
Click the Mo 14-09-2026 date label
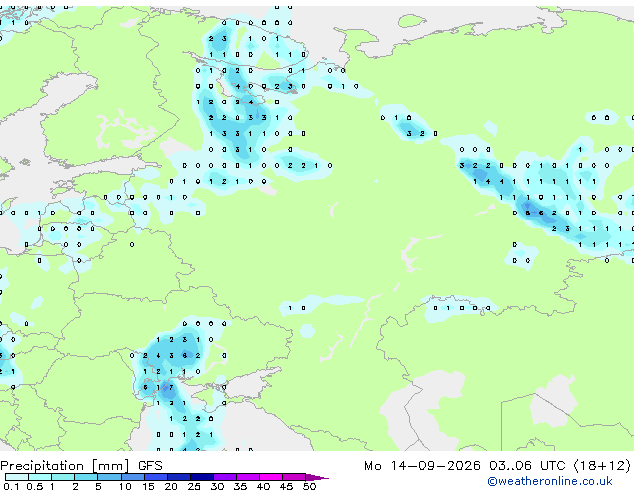pos(422,466)
